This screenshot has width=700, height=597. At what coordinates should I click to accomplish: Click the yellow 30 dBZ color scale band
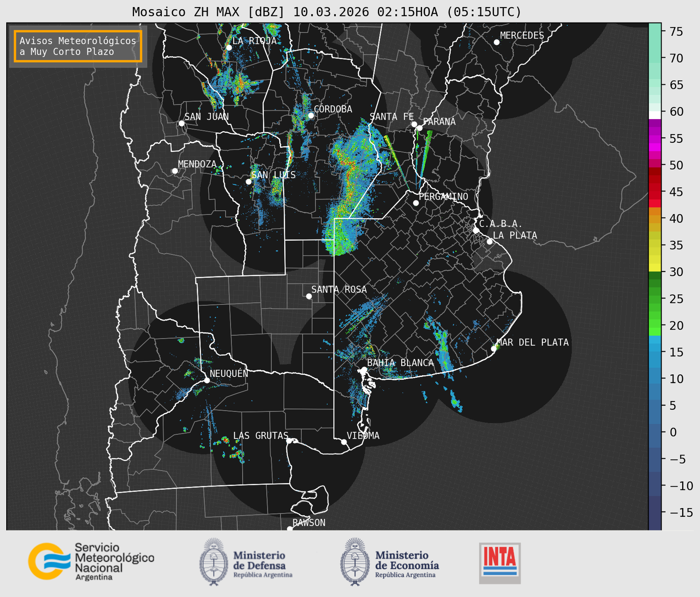tap(655, 268)
